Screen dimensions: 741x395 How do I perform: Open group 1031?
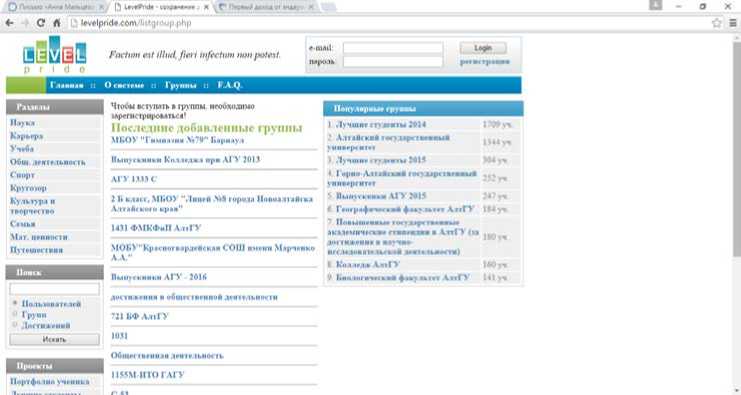tap(119, 336)
